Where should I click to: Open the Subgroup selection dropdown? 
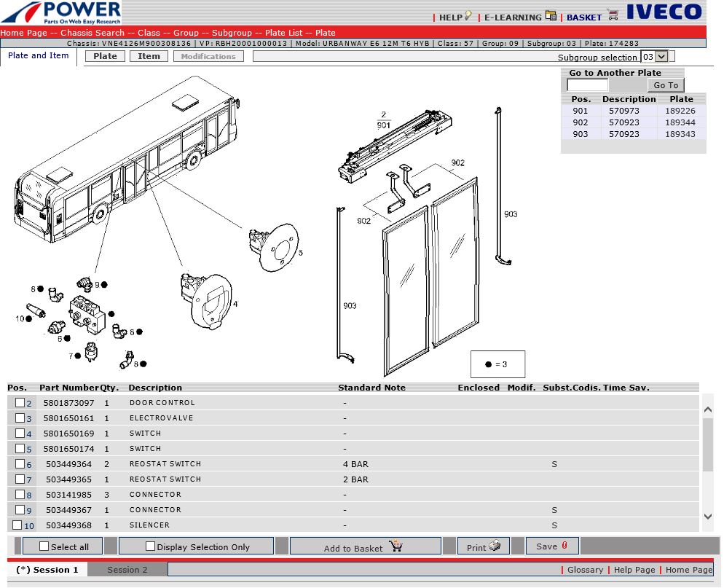pyautogui.click(x=654, y=57)
